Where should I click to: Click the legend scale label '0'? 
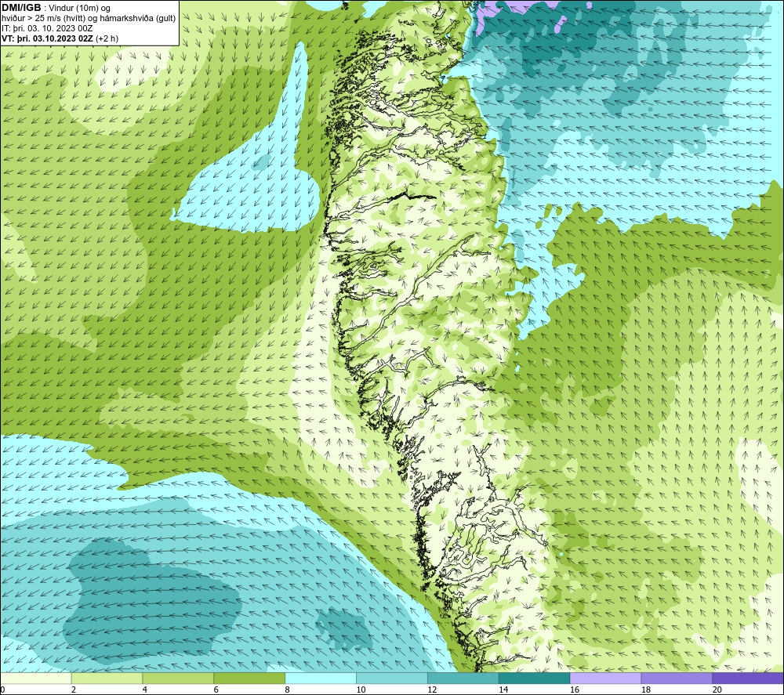[x=2, y=690]
